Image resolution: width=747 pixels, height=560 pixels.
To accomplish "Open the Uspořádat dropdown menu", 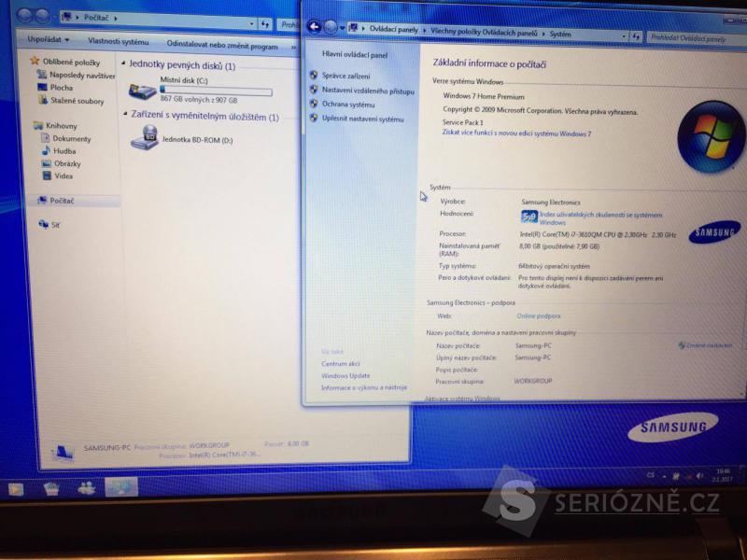I will (x=49, y=39).
